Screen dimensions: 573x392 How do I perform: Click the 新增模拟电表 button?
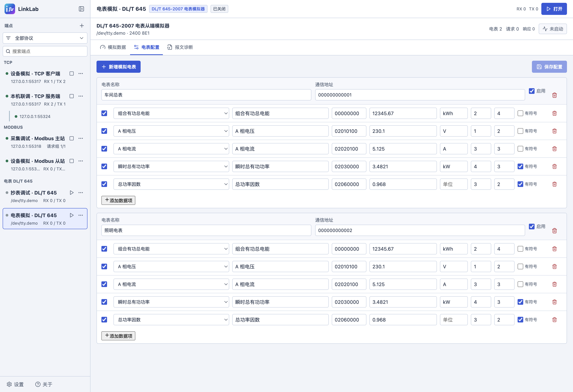click(x=119, y=67)
